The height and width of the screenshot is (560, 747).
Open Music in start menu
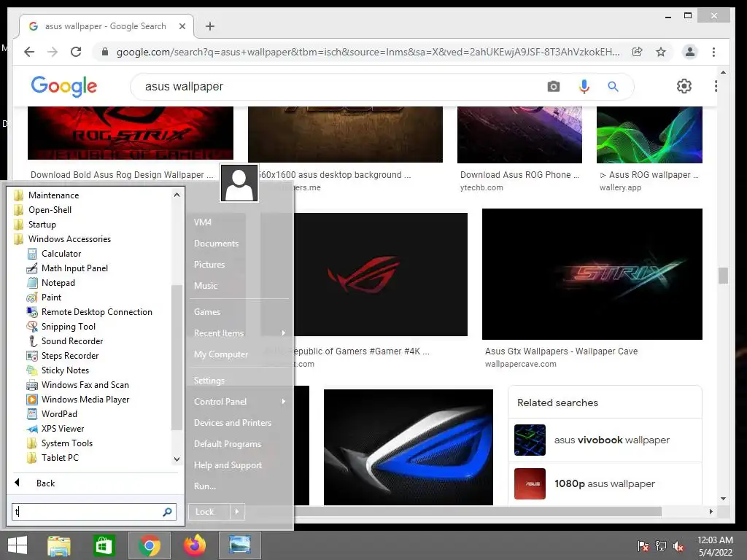point(205,286)
